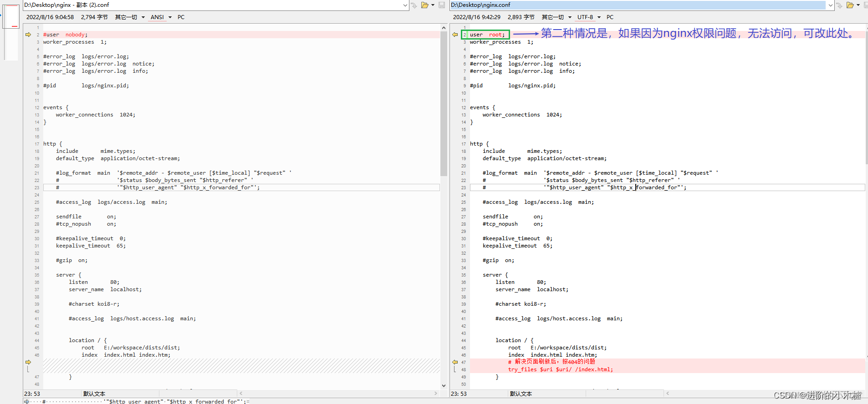This screenshot has height=404, width=868.
Task: Click 'try_files $uri $uri/ /index.html;' line
Action: (561, 369)
